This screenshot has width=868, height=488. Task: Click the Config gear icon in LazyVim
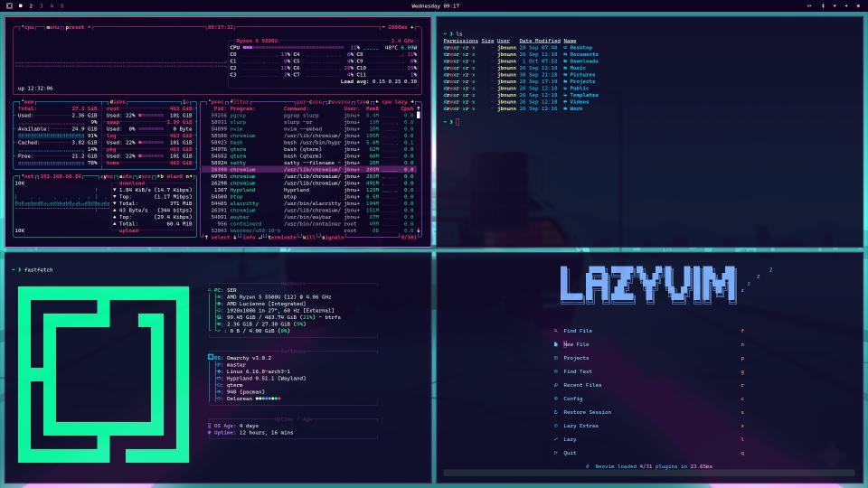556,399
